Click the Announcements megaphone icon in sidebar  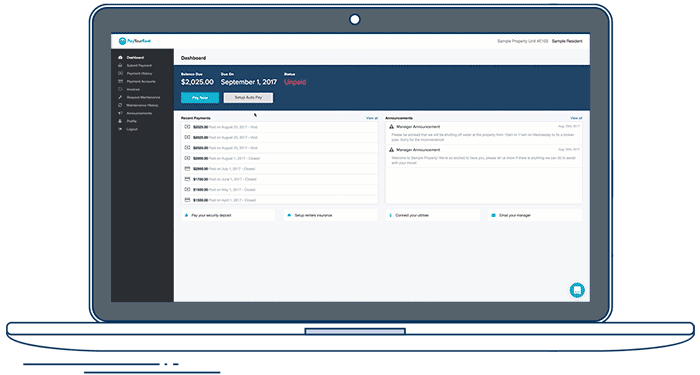120,113
